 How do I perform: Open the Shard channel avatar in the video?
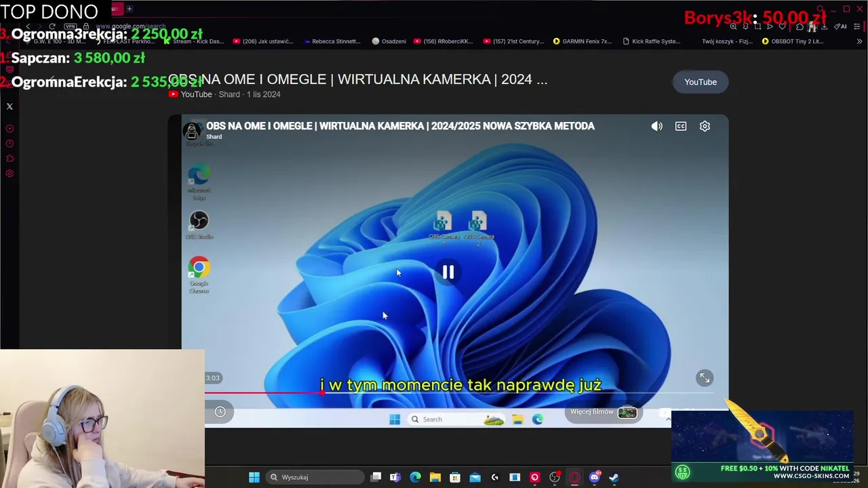point(192,131)
